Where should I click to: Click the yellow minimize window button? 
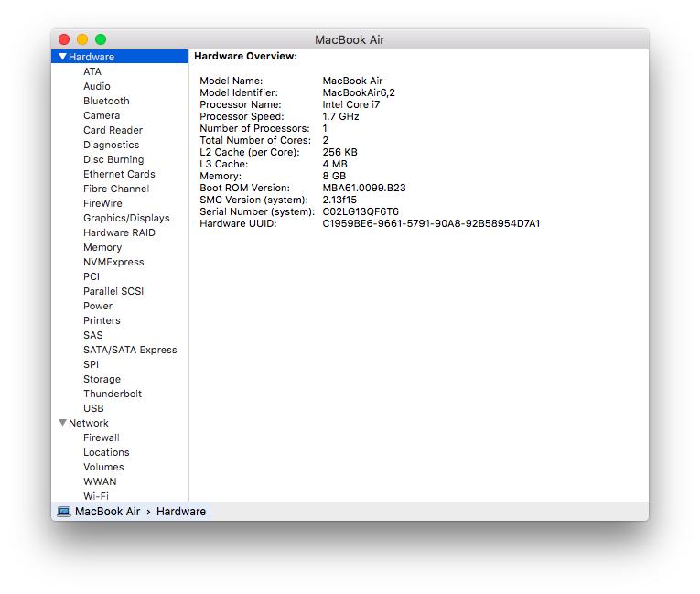82,39
